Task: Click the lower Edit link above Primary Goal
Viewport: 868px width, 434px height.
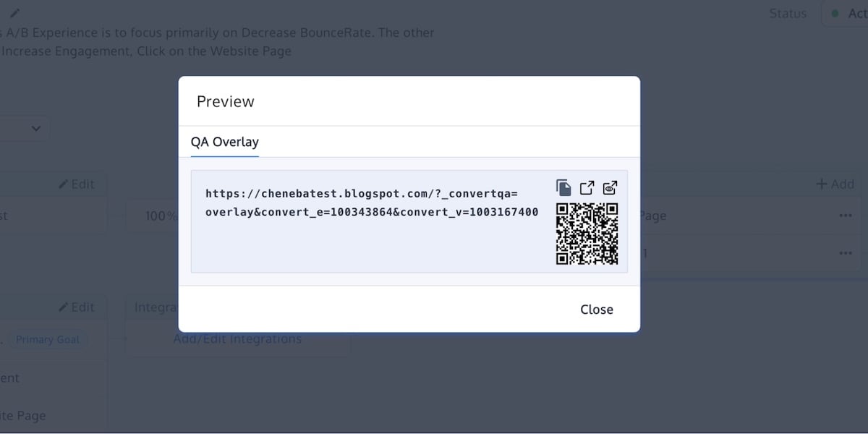Action: click(x=77, y=307)
